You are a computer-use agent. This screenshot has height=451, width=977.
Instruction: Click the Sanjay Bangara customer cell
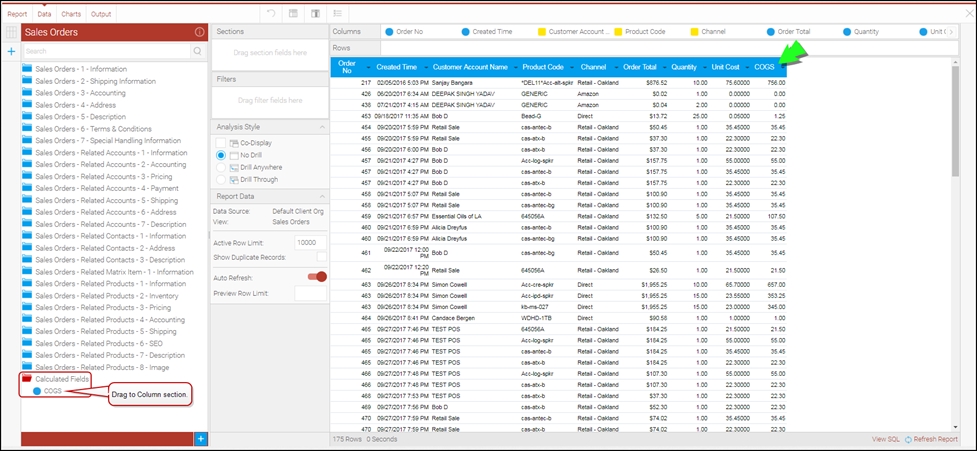tap(452, 82)
